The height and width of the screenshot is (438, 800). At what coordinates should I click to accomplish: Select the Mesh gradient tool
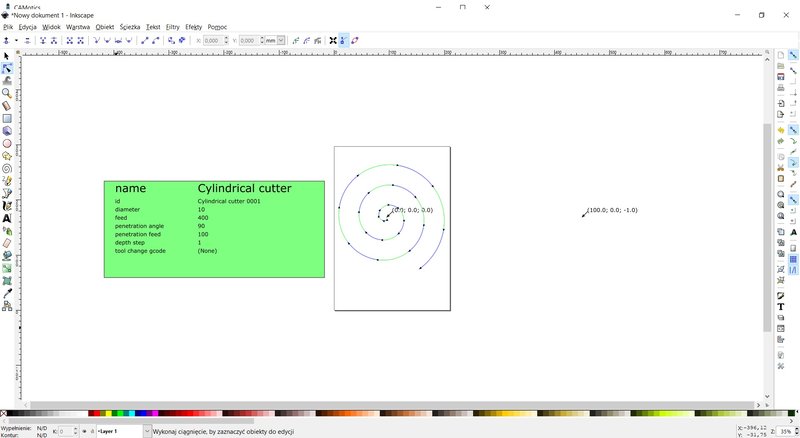coord(7,281)
